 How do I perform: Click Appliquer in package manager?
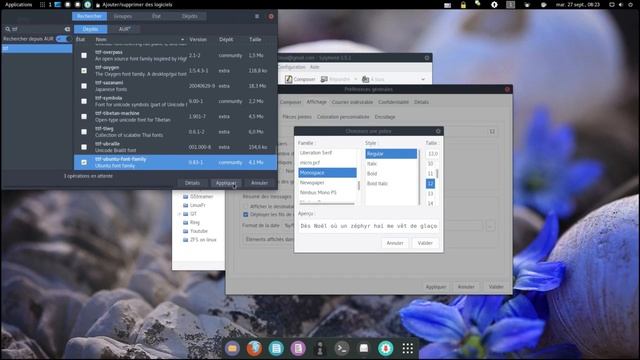click(226, 183)
